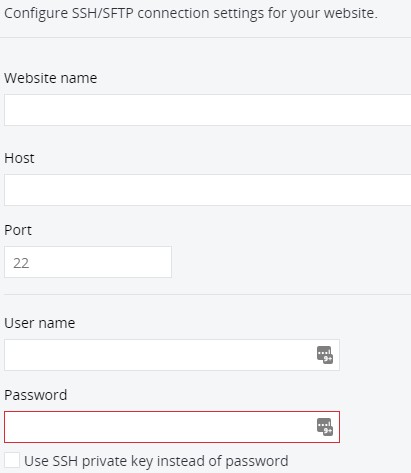Open password manager icon in User name field
This screenshot has width=411, height=473.
[x=325, y=355]
